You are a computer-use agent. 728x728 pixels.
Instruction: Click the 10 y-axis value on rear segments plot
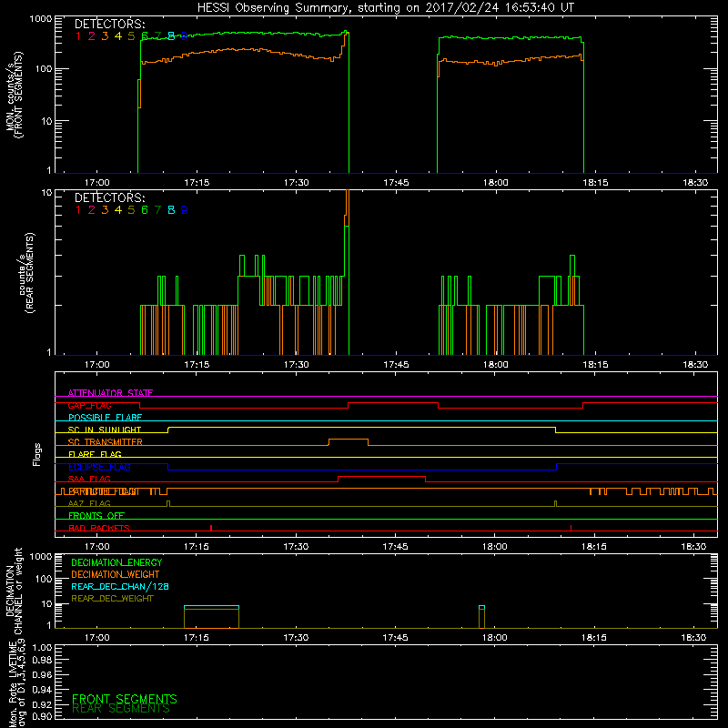[46, 192]
